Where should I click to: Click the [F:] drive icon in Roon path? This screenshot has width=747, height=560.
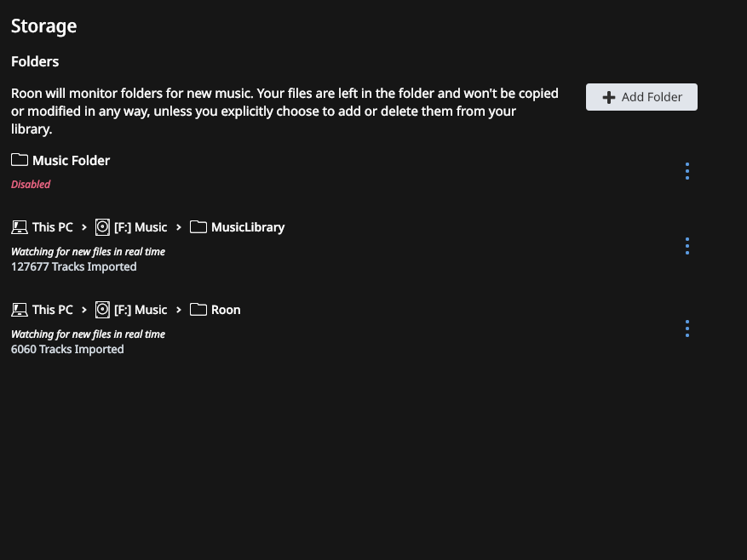click(102, 310)
